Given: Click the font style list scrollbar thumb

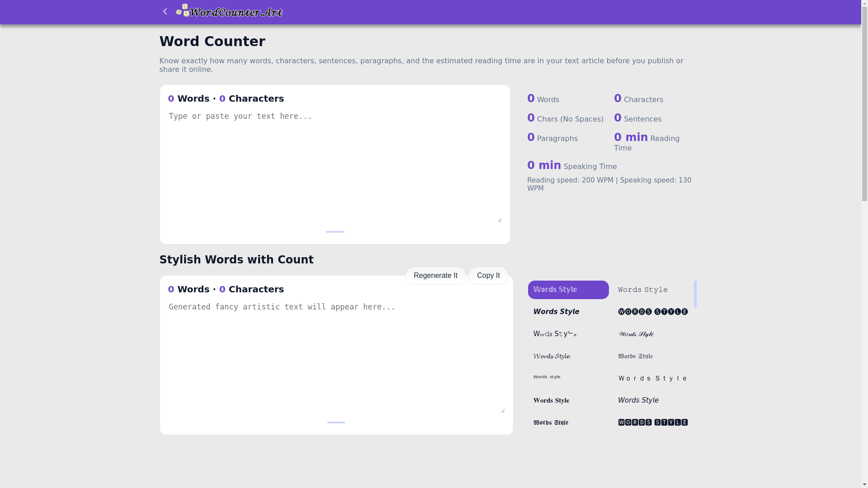Looking at the screenshot, I should 695,294.
